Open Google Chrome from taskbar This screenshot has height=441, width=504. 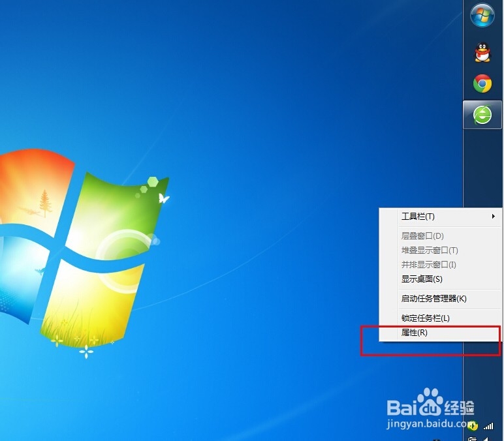tap(482, 84)
